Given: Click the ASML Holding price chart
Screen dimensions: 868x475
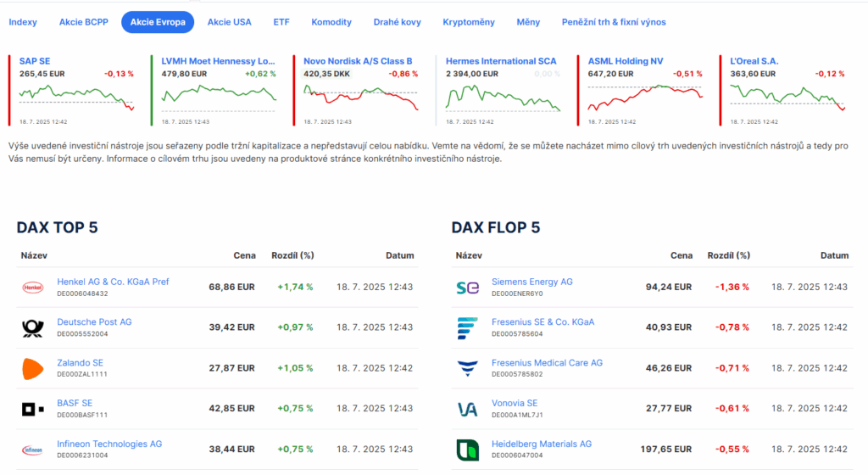Looking at the screenshot, I should coord(645,98).
